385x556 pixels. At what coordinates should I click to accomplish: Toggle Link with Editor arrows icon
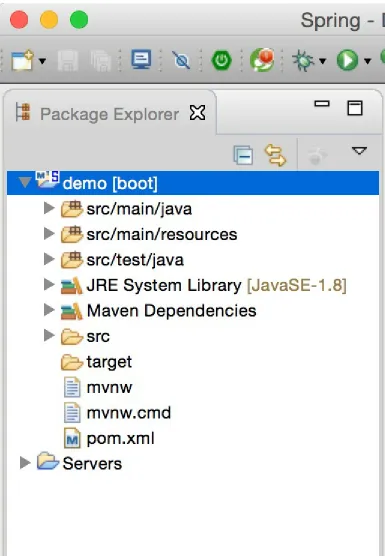point(275,155)
